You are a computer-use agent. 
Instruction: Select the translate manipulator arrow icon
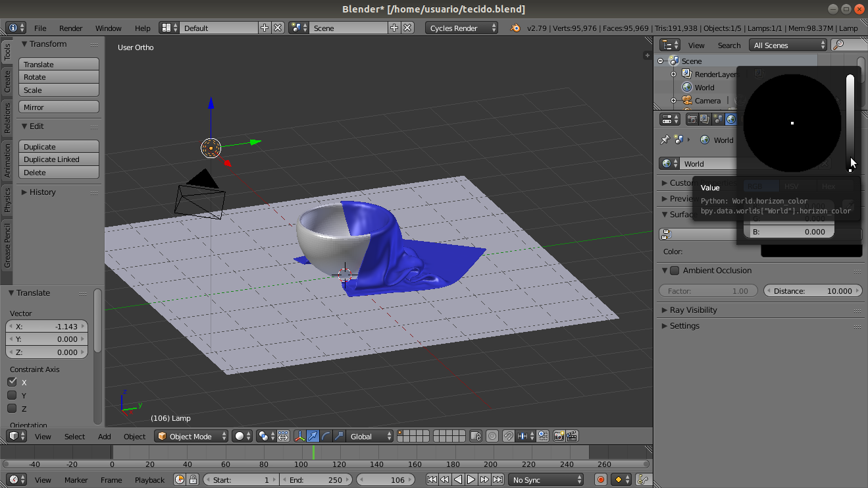pos(313,436)
